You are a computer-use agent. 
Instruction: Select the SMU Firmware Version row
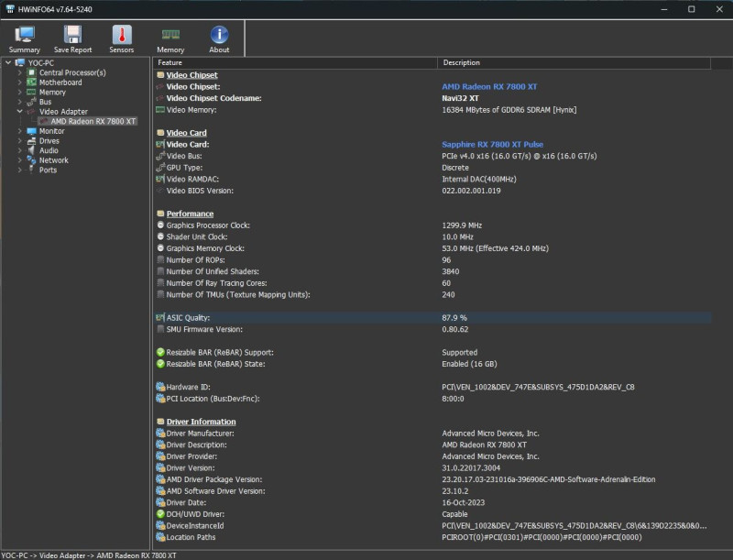432,330
